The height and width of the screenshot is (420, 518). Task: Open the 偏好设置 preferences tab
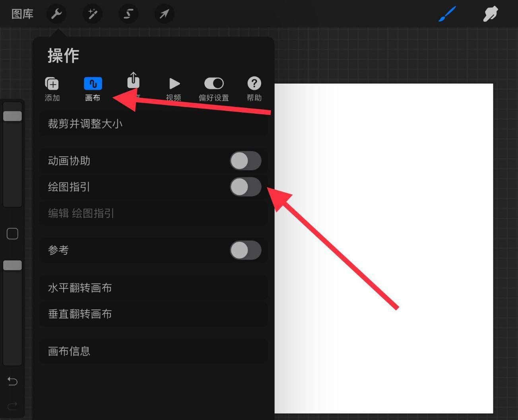point(214,89)
